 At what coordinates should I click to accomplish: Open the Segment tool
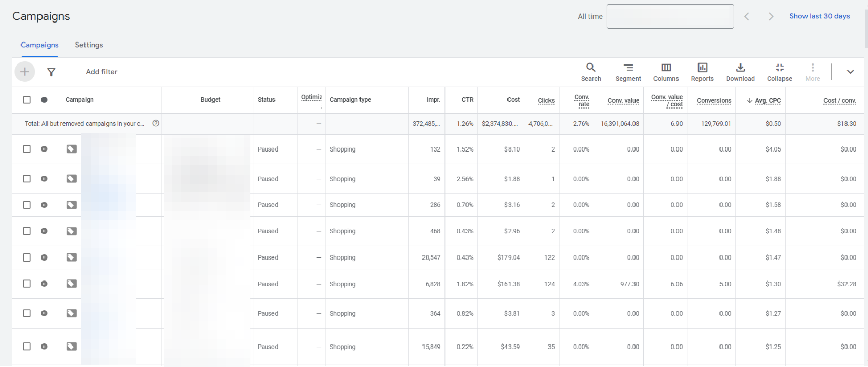[628, 72]
